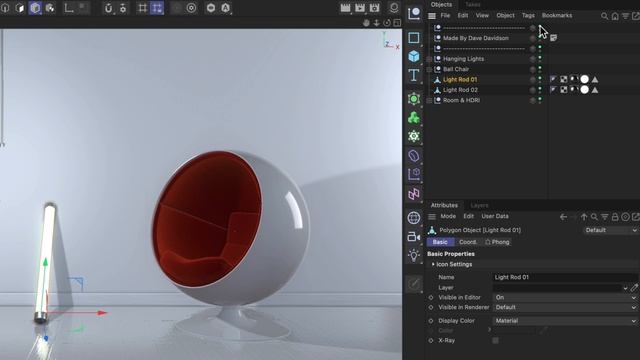Open the Visible in Renderer dropdown
Viewport: 640px width, 360px height.
tap(565, 307)
